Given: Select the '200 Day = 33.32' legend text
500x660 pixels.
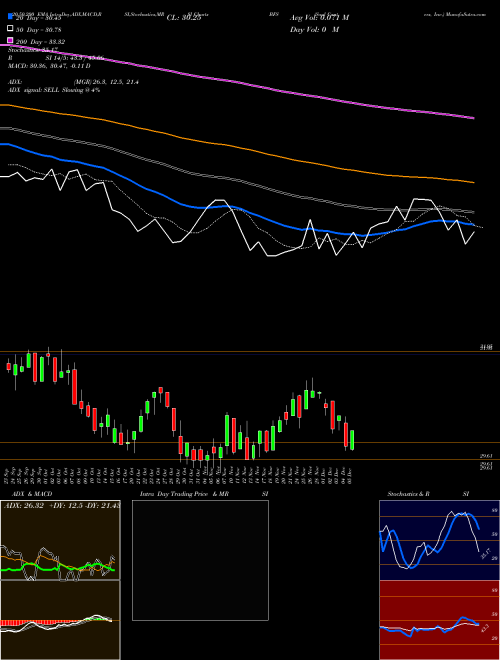Looking at the screenshot, I should click(x=40, y=42).
